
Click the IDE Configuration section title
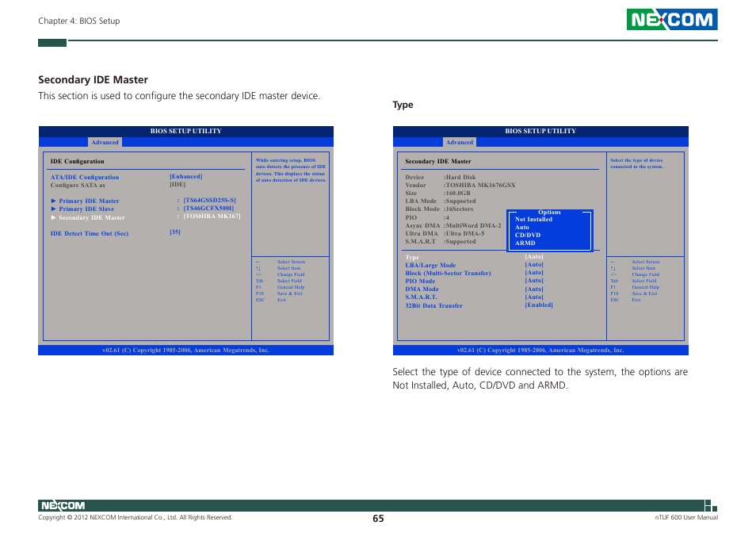77,161
